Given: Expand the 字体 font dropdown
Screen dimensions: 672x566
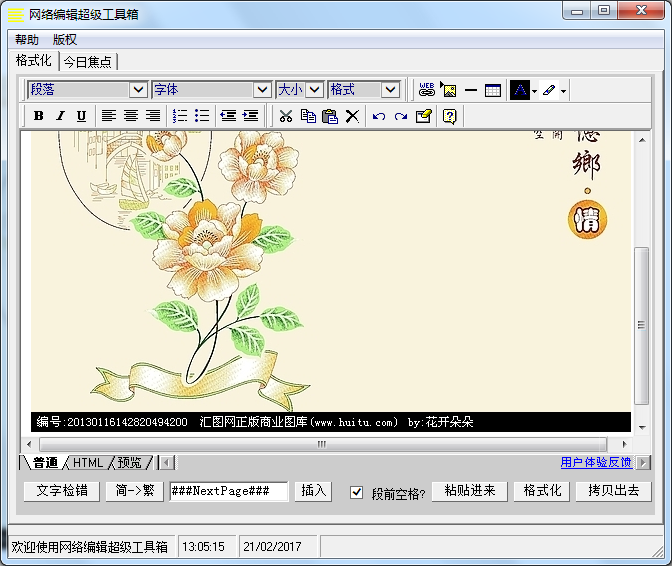Looking at the screenshot, I should [262, 90].
